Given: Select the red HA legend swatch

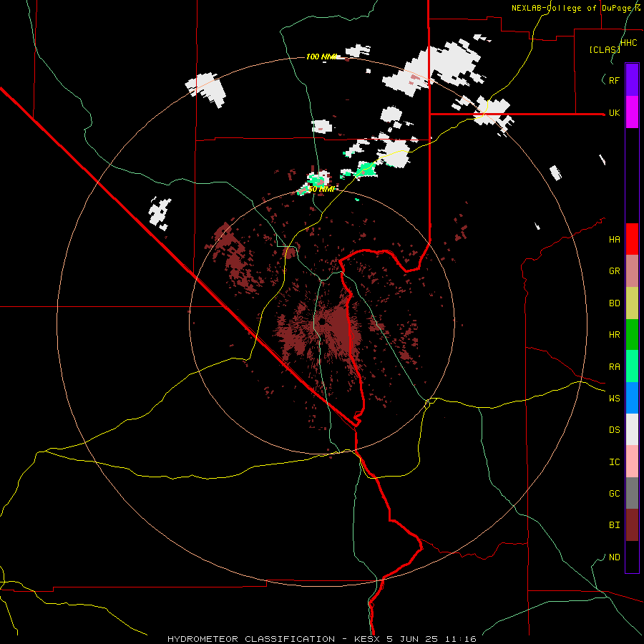Looking at the screenshot, I should [632, 239].
